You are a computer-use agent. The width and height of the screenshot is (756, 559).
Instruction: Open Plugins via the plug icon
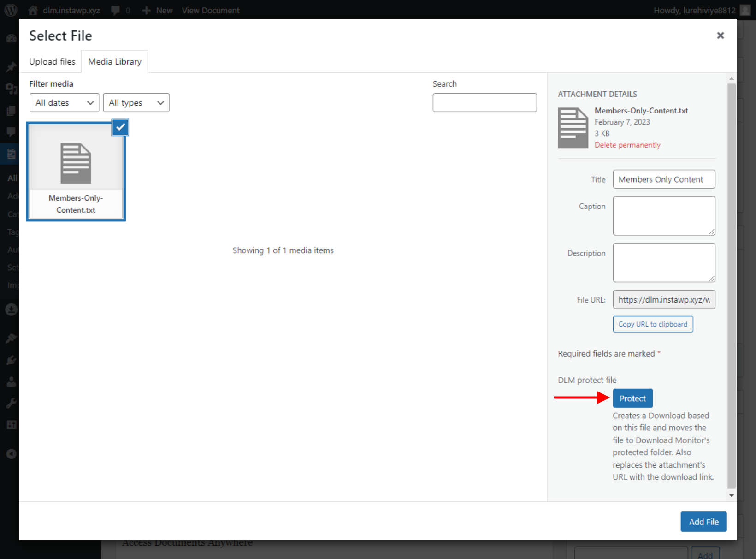(11, 360)
